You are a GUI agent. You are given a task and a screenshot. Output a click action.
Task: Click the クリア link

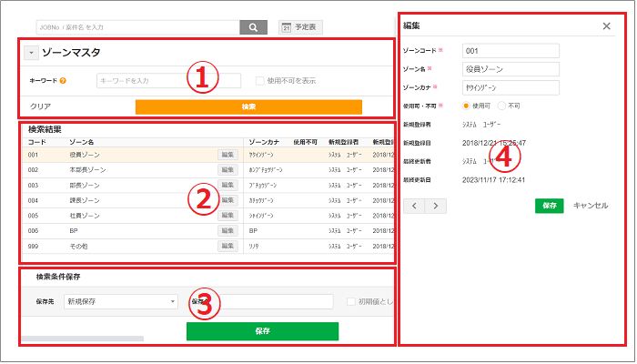click(40, 106)
